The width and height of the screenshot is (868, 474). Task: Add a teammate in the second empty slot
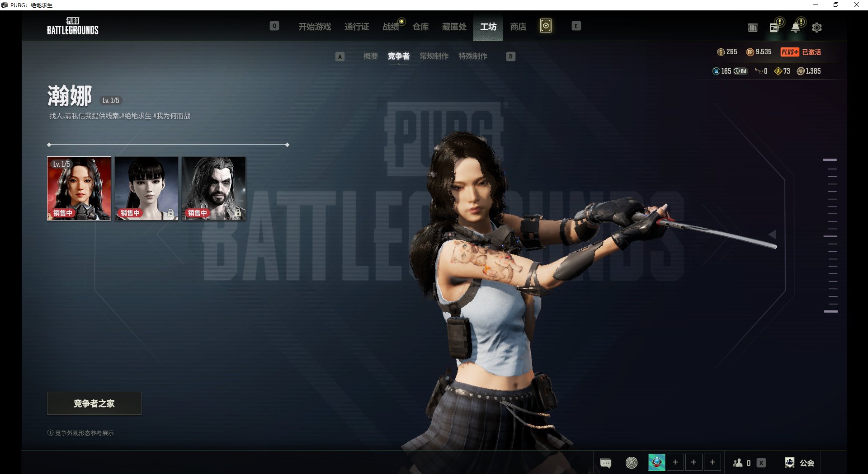(693, 462)
